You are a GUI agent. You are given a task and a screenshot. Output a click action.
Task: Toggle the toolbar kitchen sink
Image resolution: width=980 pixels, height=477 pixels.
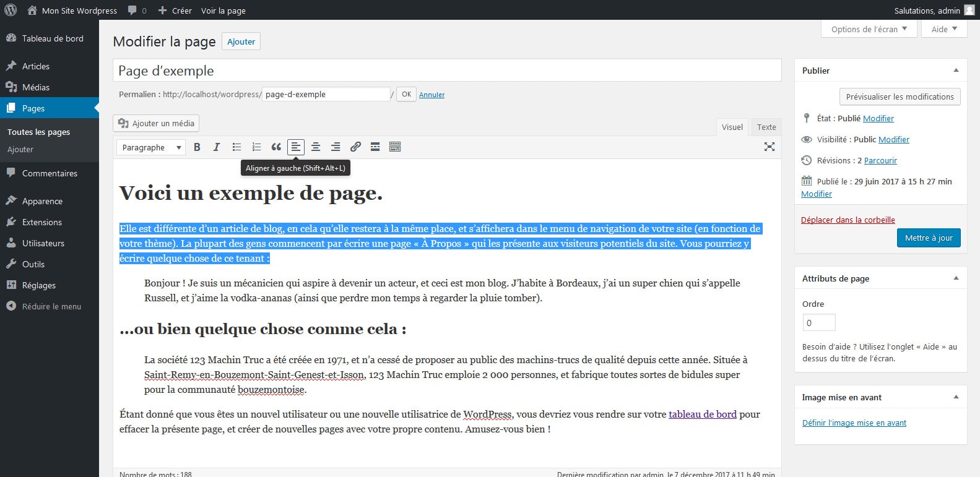tap(395, 147)
